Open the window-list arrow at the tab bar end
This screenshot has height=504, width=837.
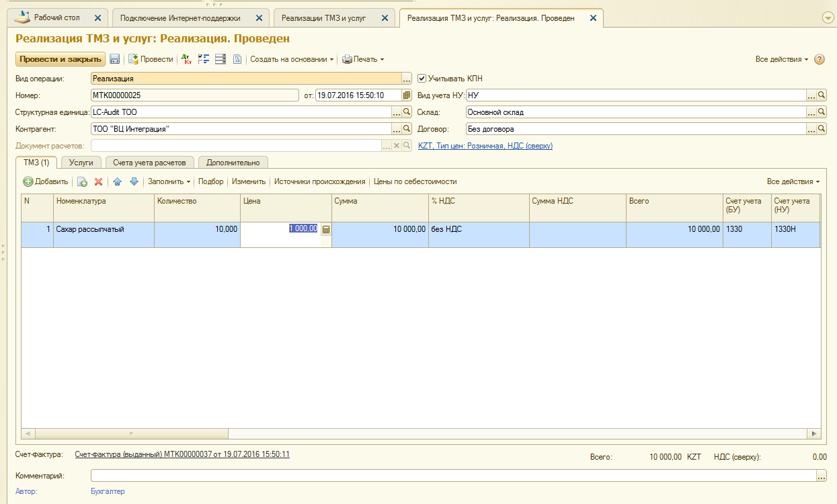tap(828, 18)
